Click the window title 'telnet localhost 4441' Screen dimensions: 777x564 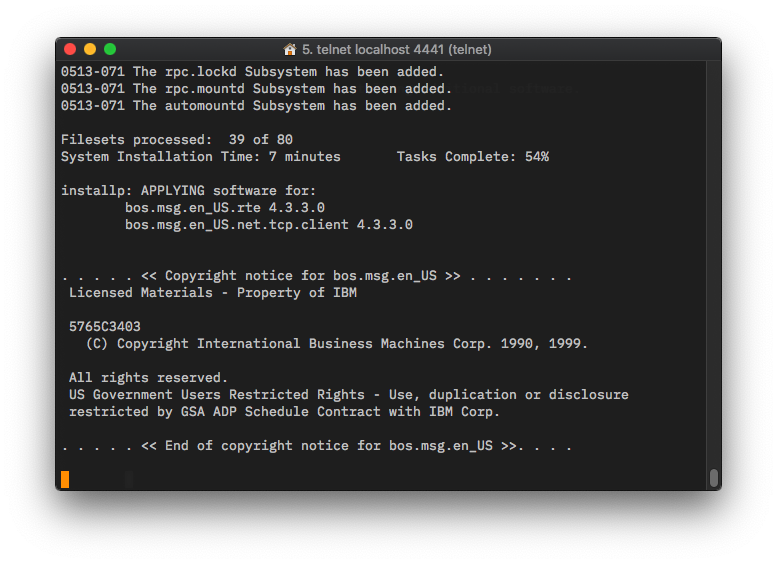click(397, 49)
